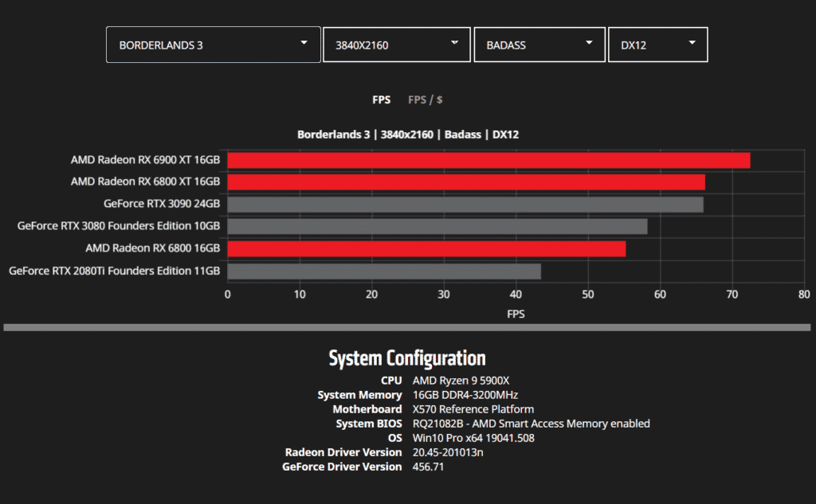
Task: Click the red Radeon RX 6800 XT bar
Action: pyautogui.click(x=466, y=182)
